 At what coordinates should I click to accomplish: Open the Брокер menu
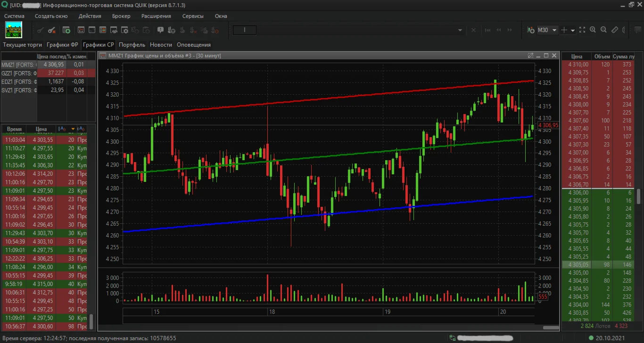121,16
